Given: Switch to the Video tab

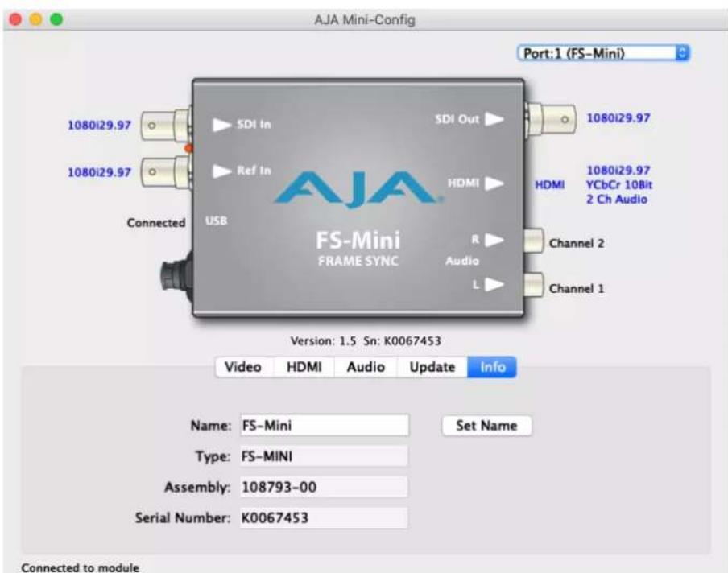Looking at the screenshot, I should click(244, 367).
